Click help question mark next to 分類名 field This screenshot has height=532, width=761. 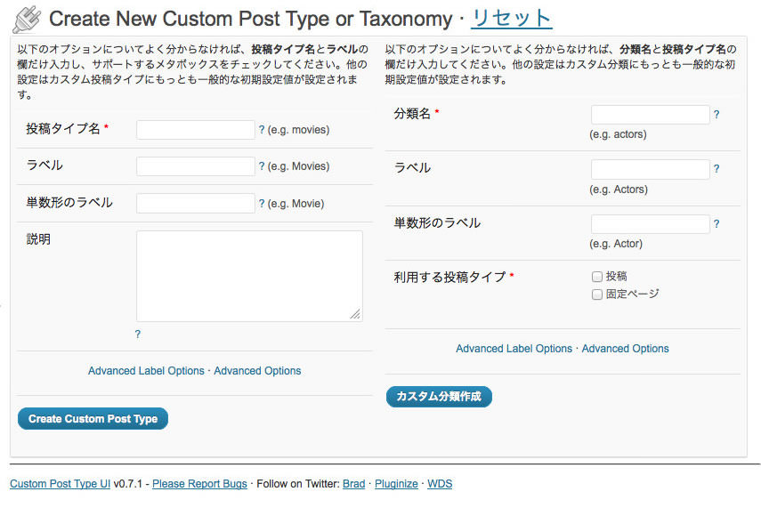tap(716, 115)
